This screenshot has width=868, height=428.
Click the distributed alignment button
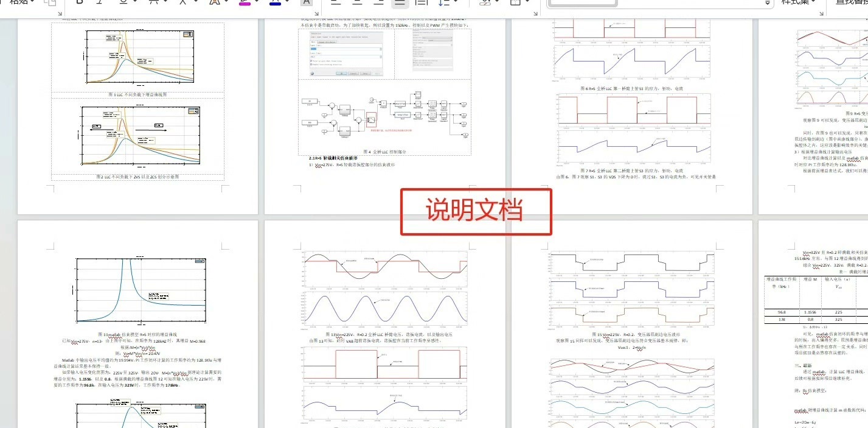click(x=421, y=2)
